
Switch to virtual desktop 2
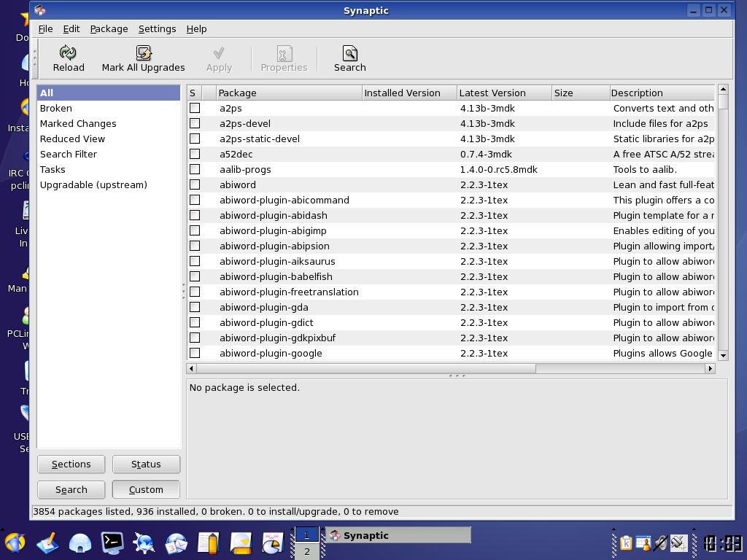[307, 551]
